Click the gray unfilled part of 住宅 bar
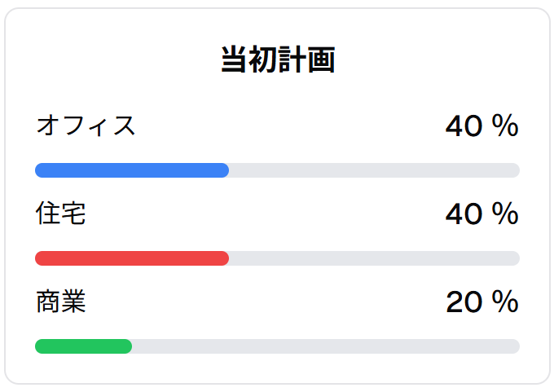Viewport: 554px width, 392px height. point(374,258)
